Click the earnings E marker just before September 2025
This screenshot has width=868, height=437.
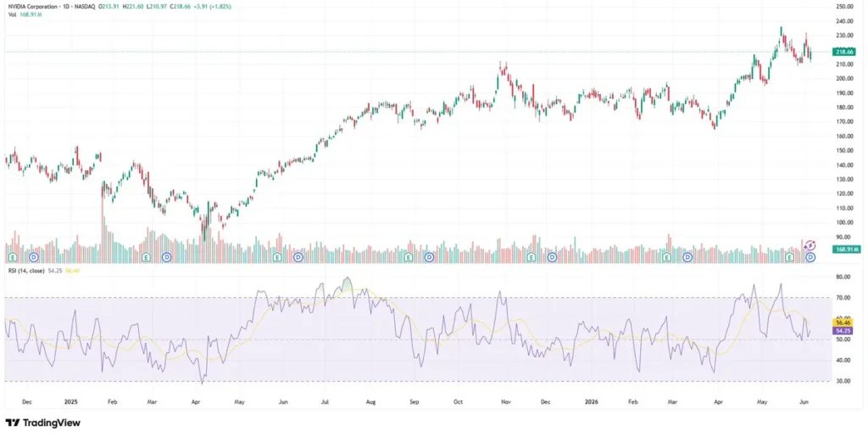(408, 258)
